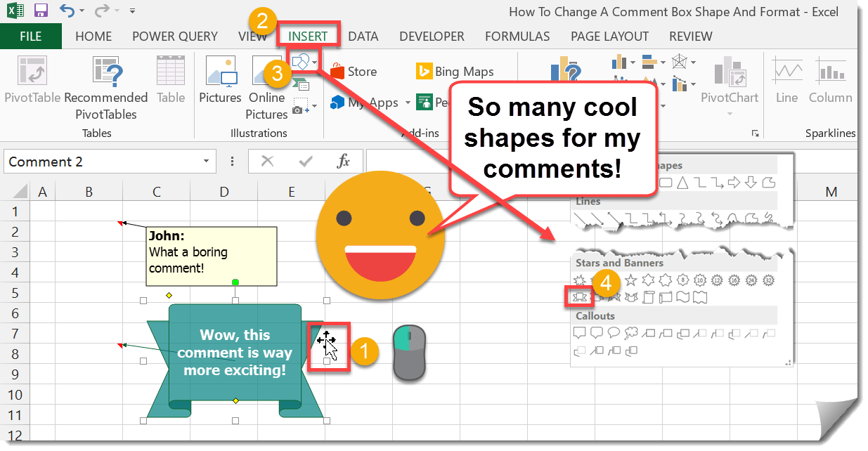Insert a Line sparkline
868x451 pixels.
tap(786, 80)
